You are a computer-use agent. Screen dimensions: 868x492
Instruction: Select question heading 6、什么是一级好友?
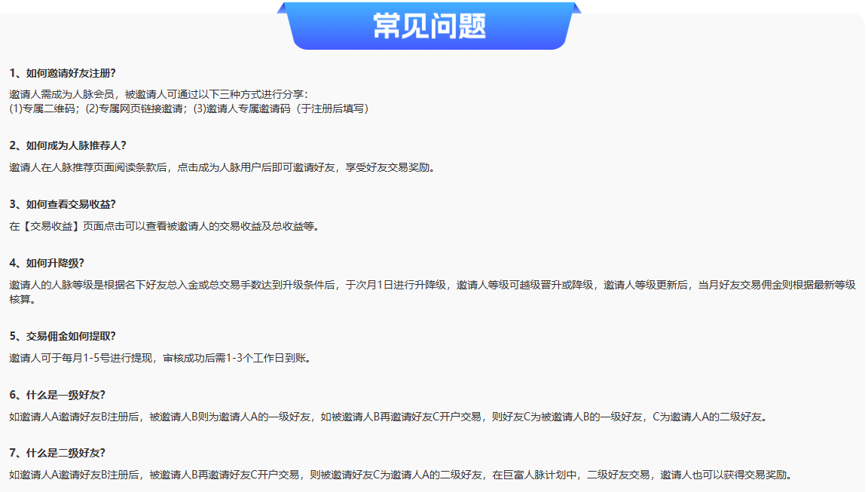point(57,395)
